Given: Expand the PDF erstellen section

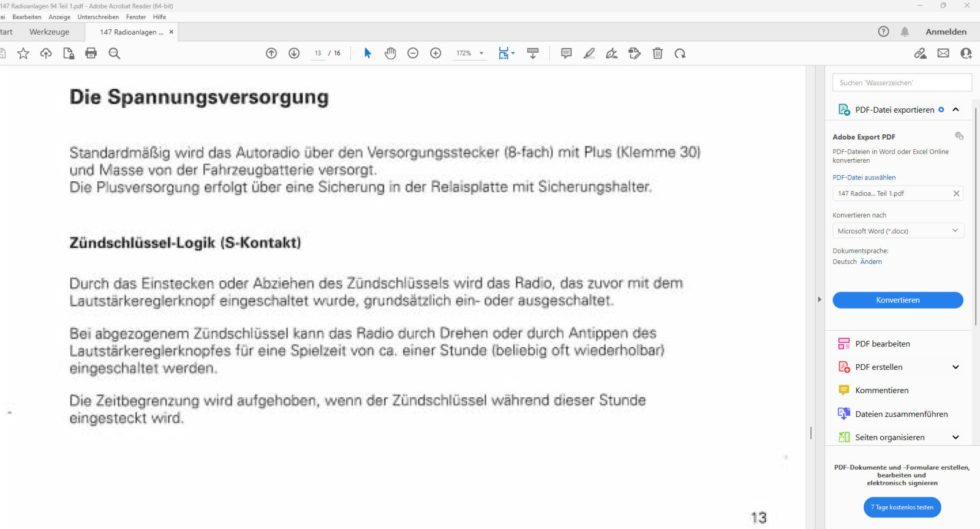Looking at the screenshot, I should pos(956,367).
